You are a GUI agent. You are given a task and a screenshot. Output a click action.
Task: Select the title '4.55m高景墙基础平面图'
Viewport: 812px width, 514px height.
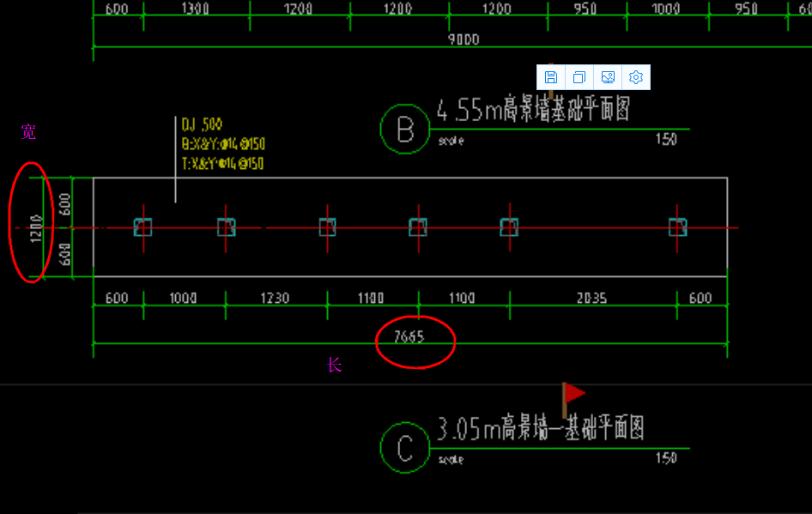533,109
